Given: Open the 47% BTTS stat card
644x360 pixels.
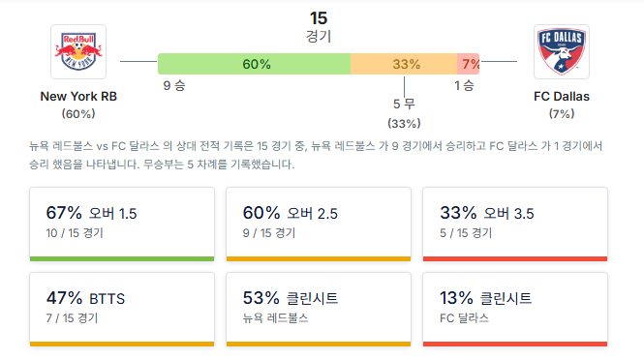Looking at the screenshot, I should (122, 310).
